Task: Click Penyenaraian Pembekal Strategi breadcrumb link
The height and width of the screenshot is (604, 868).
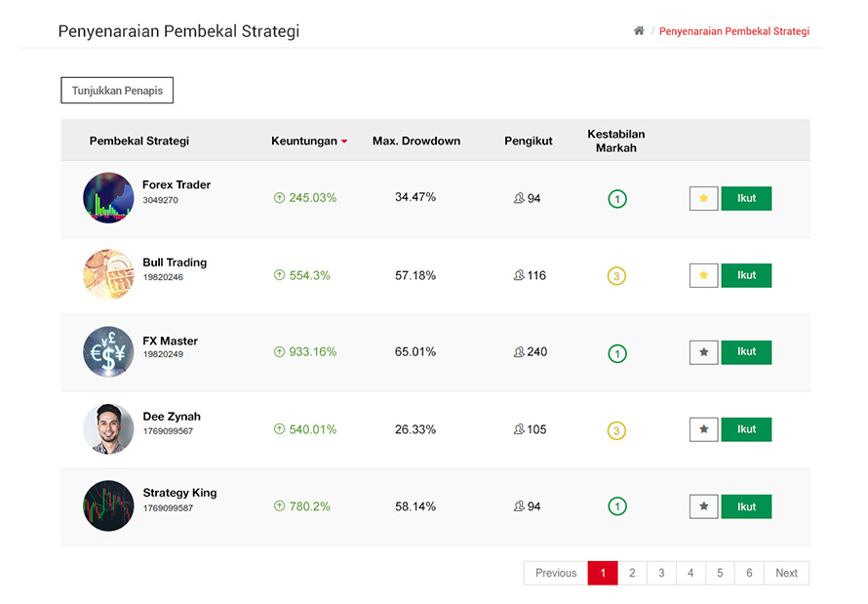Action: coord(733,31)
